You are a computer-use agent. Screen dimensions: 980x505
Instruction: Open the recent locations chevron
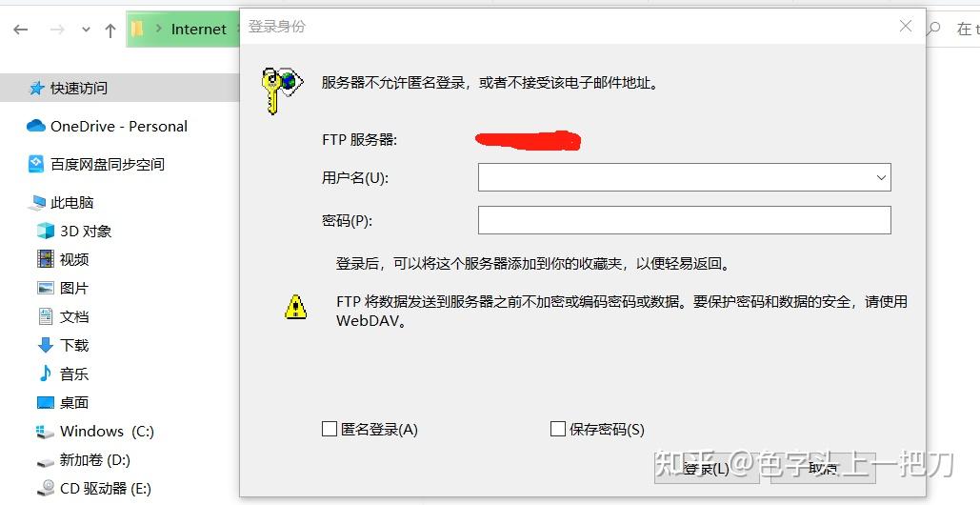tap(87, 30)
